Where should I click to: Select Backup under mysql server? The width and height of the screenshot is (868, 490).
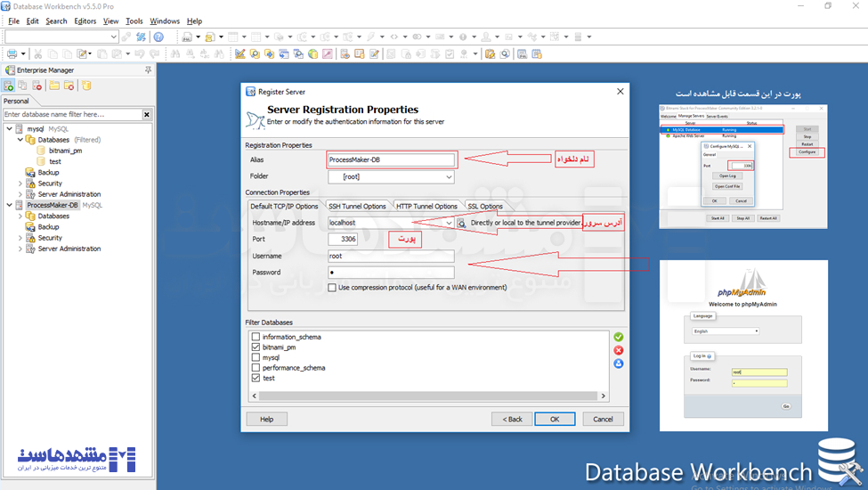48,172
